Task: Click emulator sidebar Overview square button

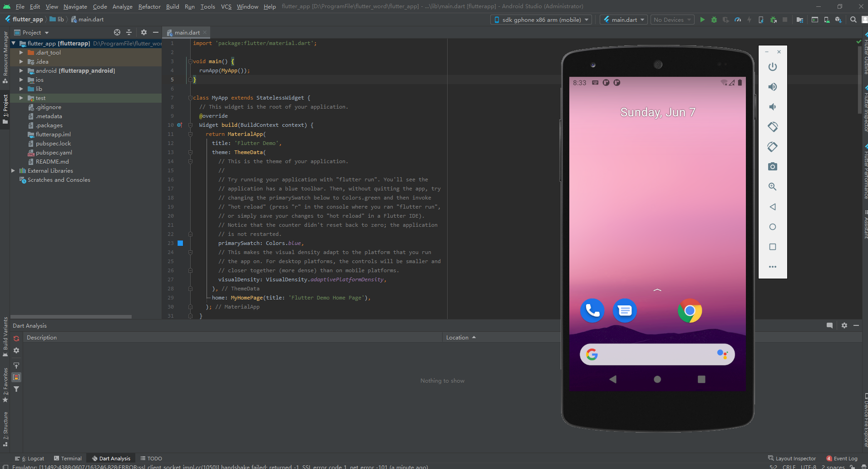Action: 773,247
